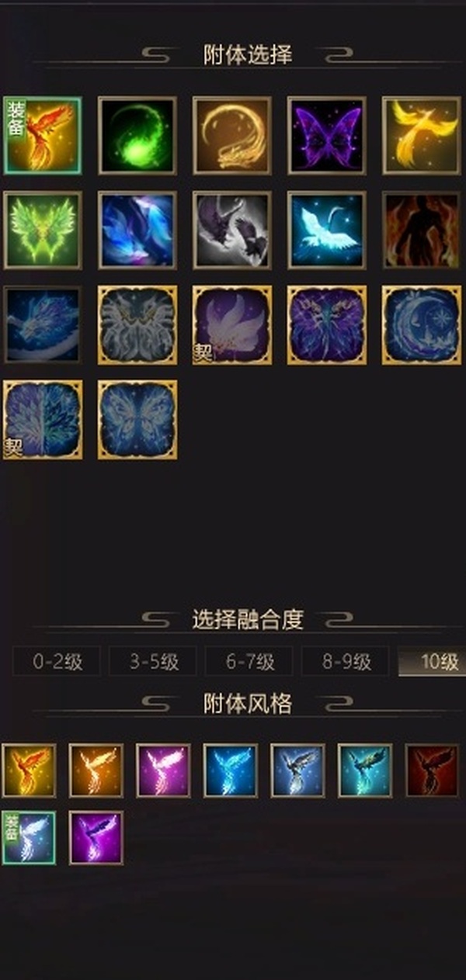Set fusion level to 6-7级
This screenshot has height=980, width=466.
click(x=249, y=662)
